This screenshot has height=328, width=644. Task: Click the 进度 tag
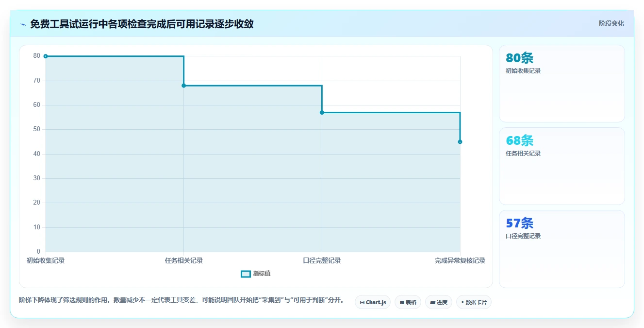click(x=439, y=302)
